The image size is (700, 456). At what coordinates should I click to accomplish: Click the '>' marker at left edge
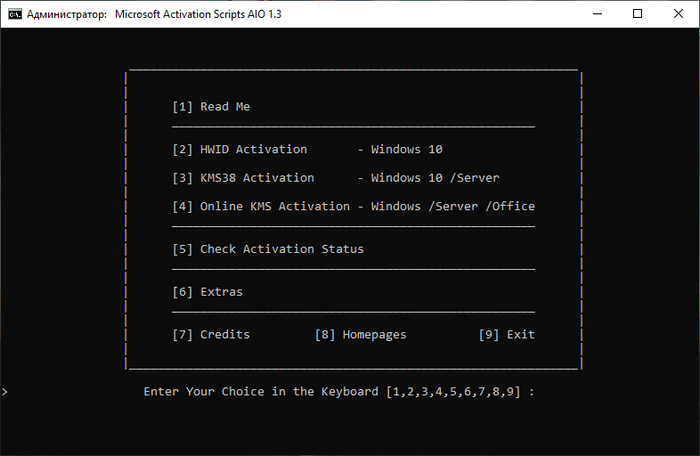pyautogui.click(x=5, y=391)
